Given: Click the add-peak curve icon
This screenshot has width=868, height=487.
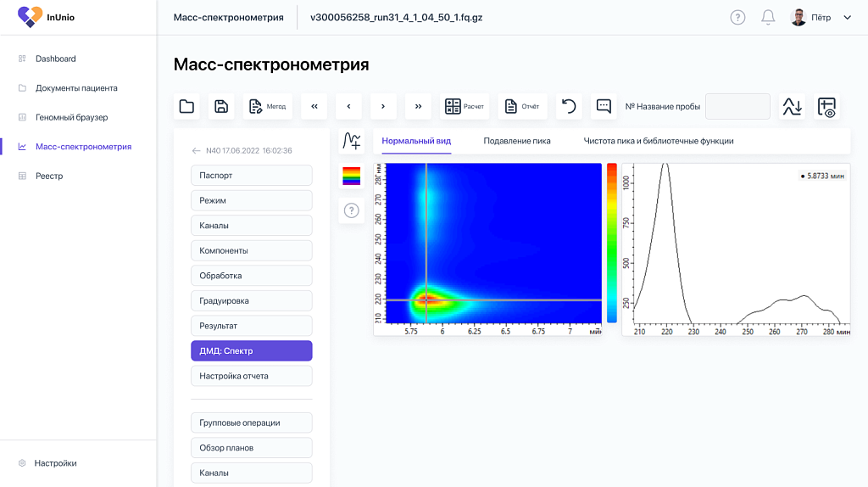Looking at the screenshot, I should click(352, 141).
